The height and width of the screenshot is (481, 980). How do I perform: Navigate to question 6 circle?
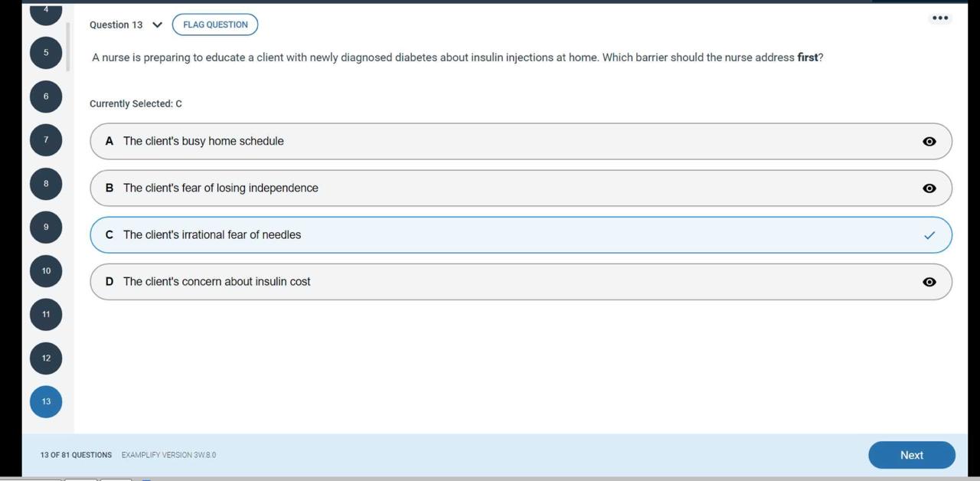point(46,97)
